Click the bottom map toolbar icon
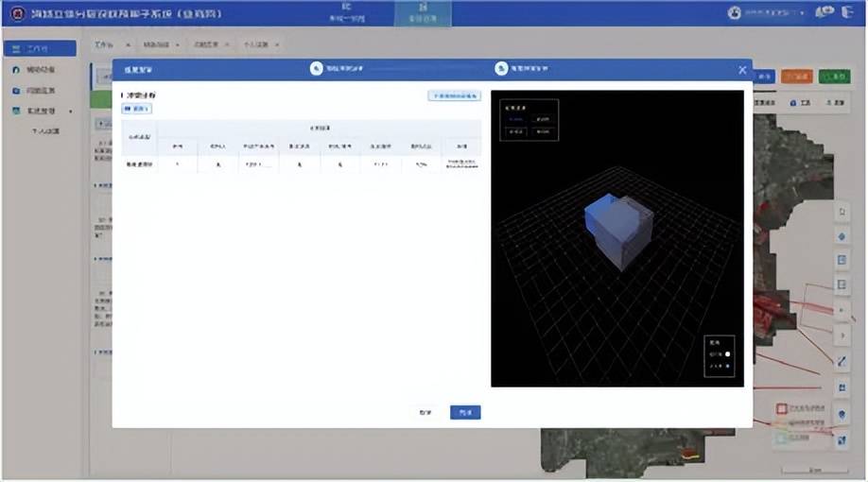Image resolution: width=868 pixels, height=482 pixels. pyautogui.click(x=842, y=439)
